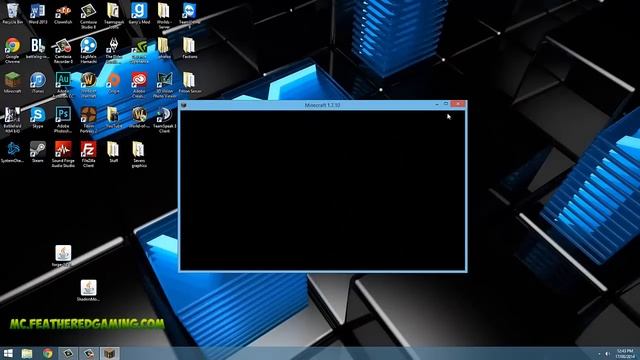Select the World-of-Warcraft launcher icon below Adobe Creative Cloud
The height and width of the screenshot is (360, 640).
139,118
